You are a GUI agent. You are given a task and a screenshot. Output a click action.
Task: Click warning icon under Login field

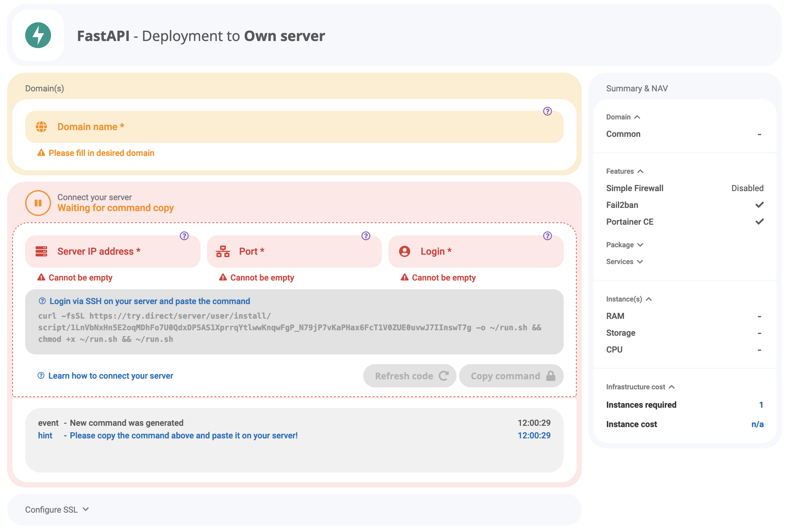[404, 277]
